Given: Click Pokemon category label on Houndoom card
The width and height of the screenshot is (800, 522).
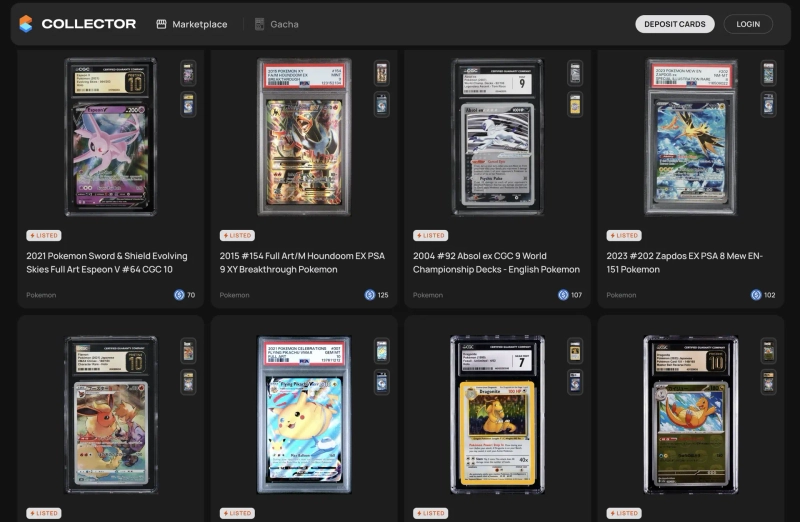Looking at the screenshot, I should point(235,295).
